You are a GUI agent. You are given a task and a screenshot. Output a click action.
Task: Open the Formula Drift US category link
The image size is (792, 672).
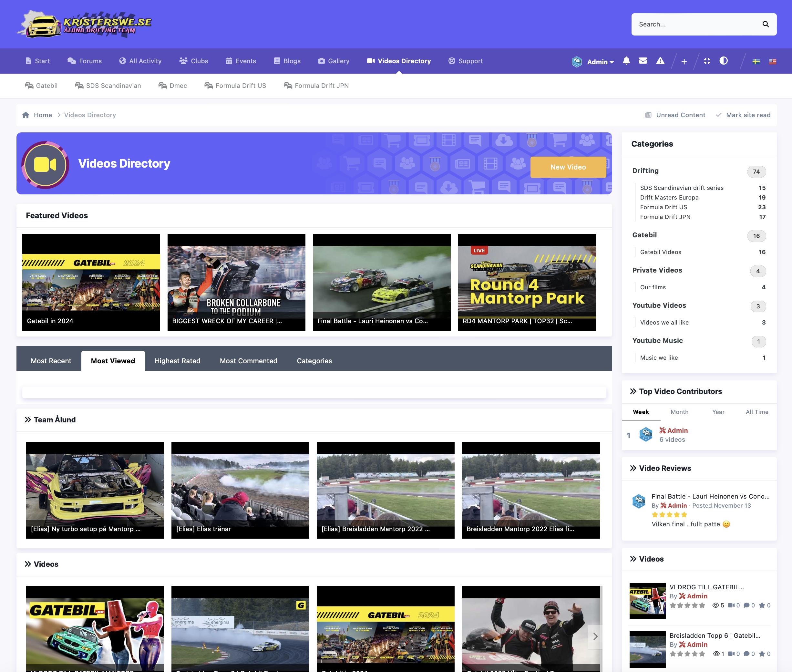coord(663,207)
